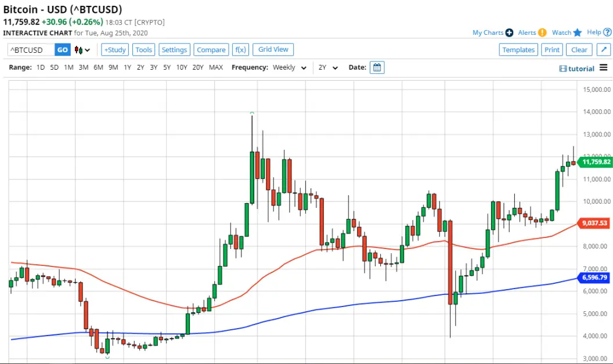This screenshot has height=364, width=613.
Task: Open the Watch link
Action: click(x=562, y=33)
